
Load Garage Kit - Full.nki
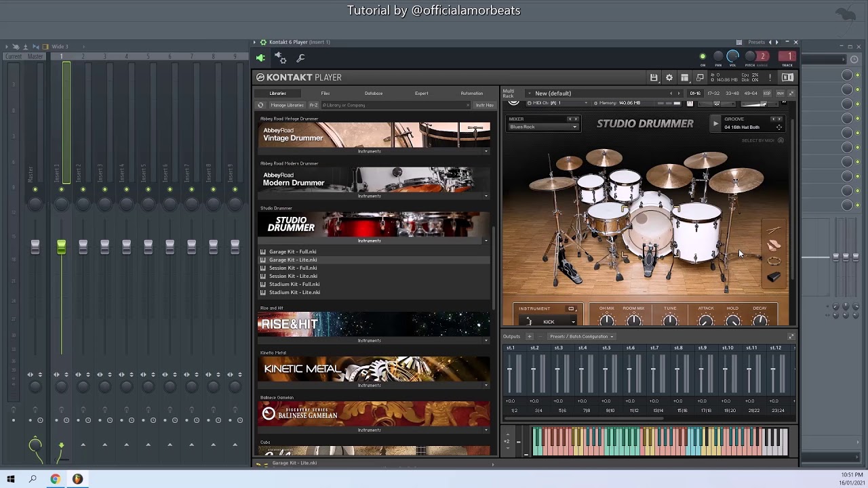[x=293, y=251]
